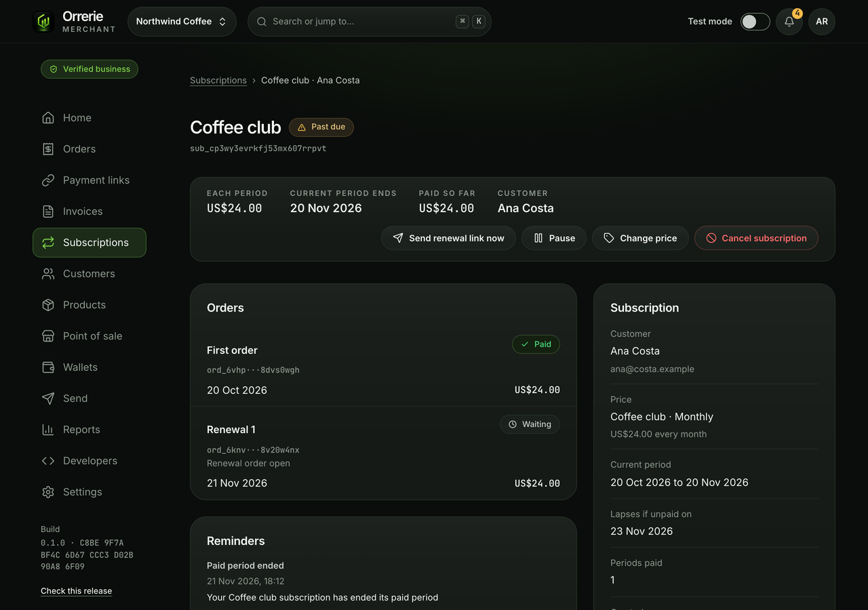
Task: Click the Change price button
Action: click(640, 238)
